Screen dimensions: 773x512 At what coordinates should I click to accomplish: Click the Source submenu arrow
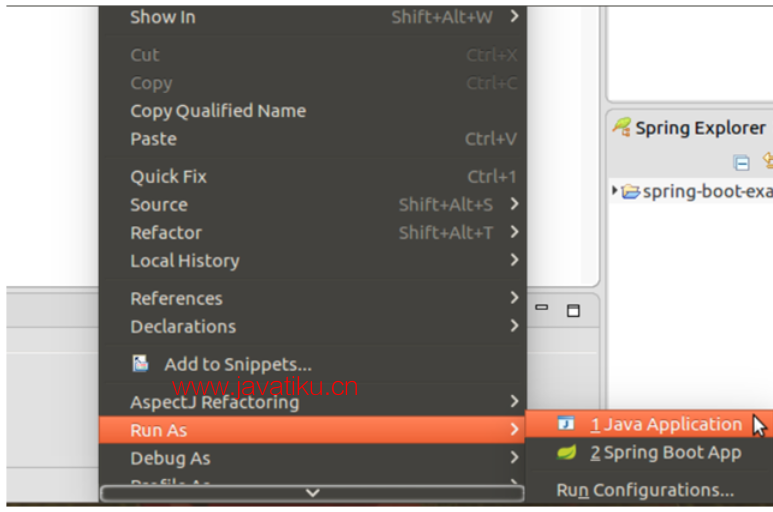[515, 204]
